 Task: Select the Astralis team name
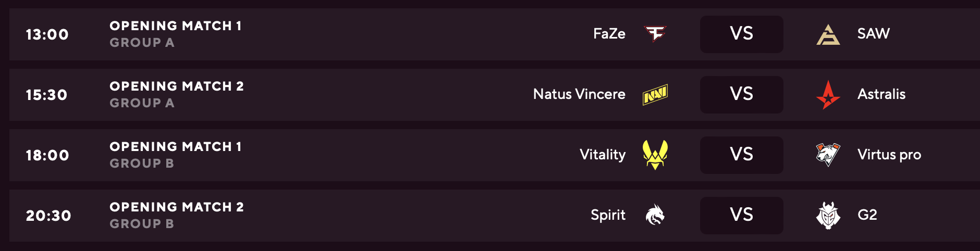click(x=881, y=94)
